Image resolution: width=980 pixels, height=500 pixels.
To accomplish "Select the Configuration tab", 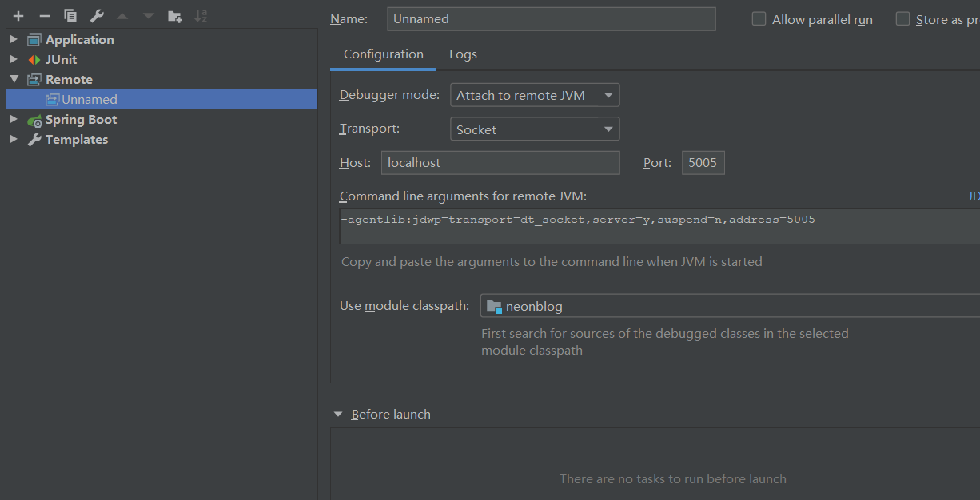I will (x=384, y=54).
